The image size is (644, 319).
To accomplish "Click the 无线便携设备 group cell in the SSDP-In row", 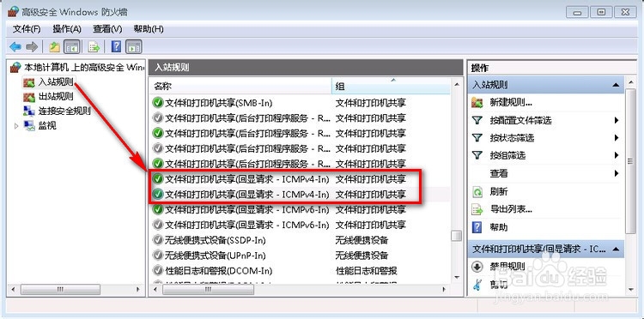I will pyautogui.click(x=361, y=240).
